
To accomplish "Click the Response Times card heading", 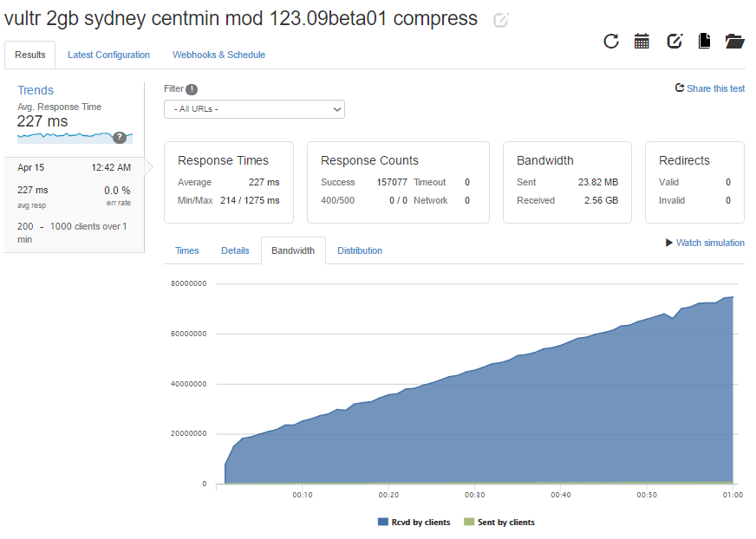I will click(x=223, y=160).
